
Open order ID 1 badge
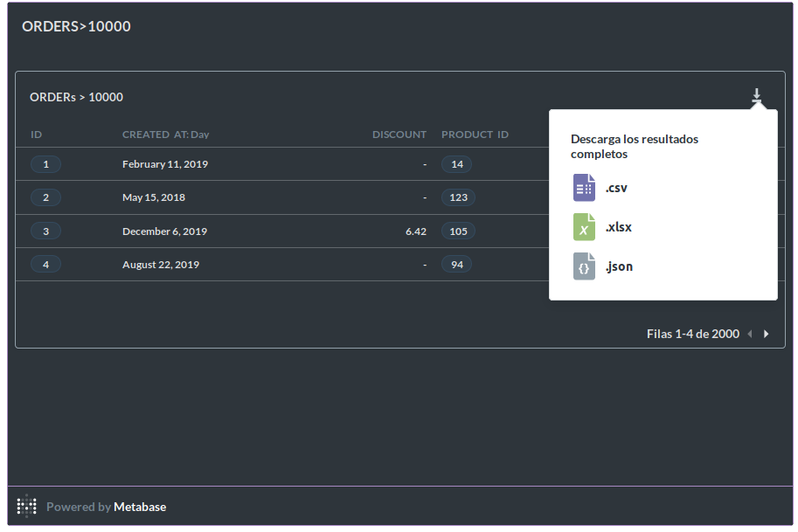tap(45, 164)
